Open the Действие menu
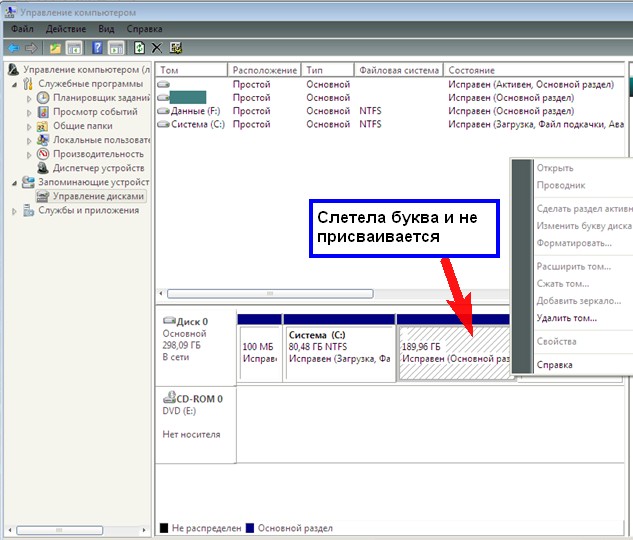Image resolution: width=633 pixels, height=540 pixels. pyautogui.click(x=66, y=29)
